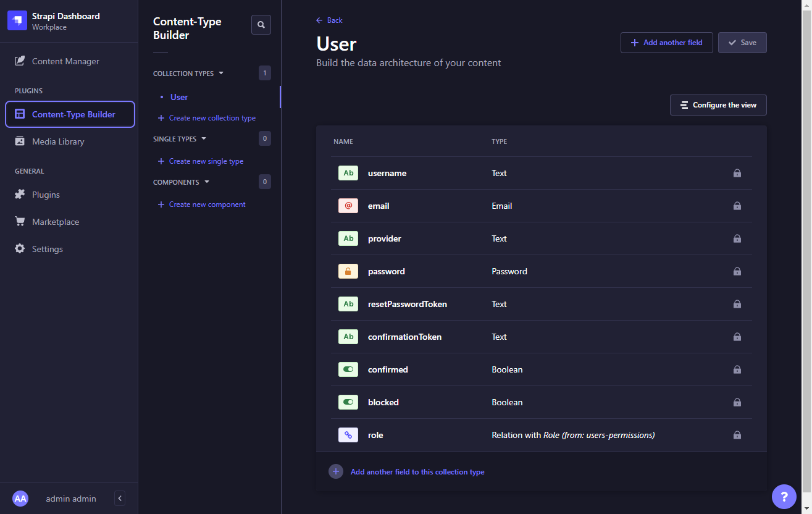
Task: Click the boolean toggle icon for confirmed
Action: click(x=348, y=369)
